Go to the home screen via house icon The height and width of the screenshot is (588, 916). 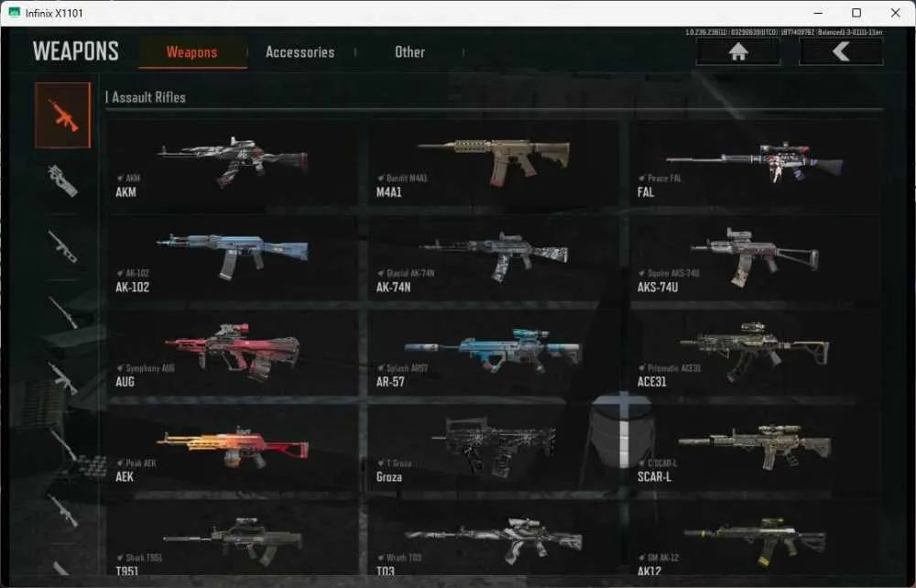(738, 52)
